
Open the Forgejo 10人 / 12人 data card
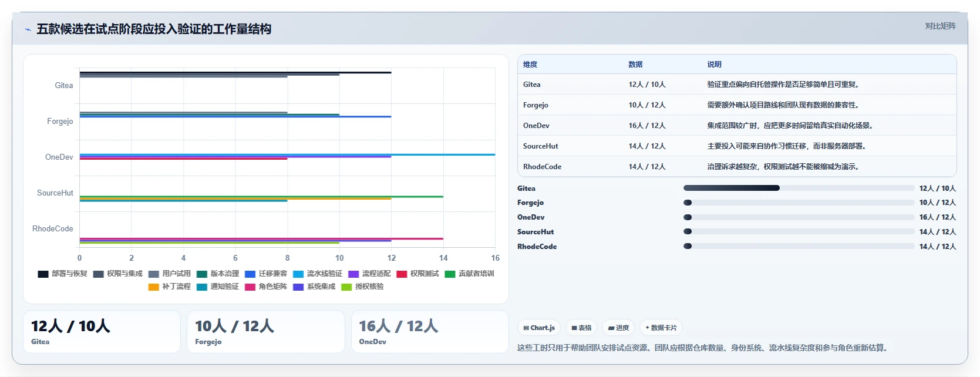[x=265, y=332]
